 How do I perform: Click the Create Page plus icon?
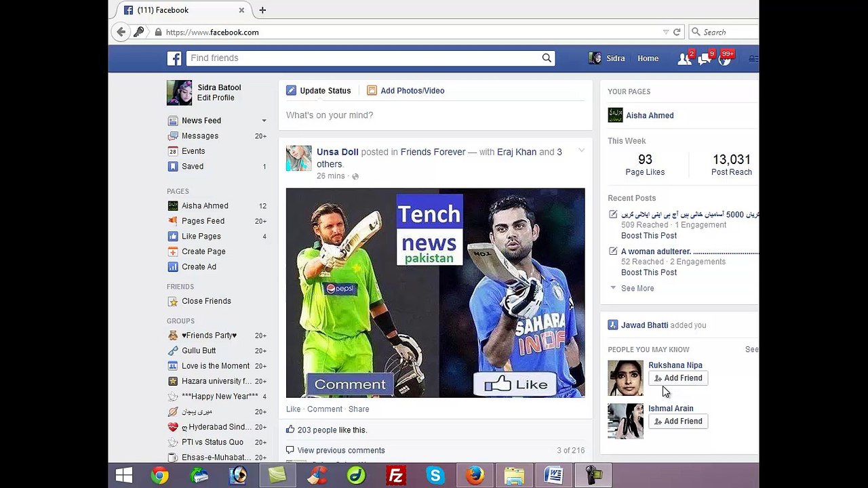[173, 251]
